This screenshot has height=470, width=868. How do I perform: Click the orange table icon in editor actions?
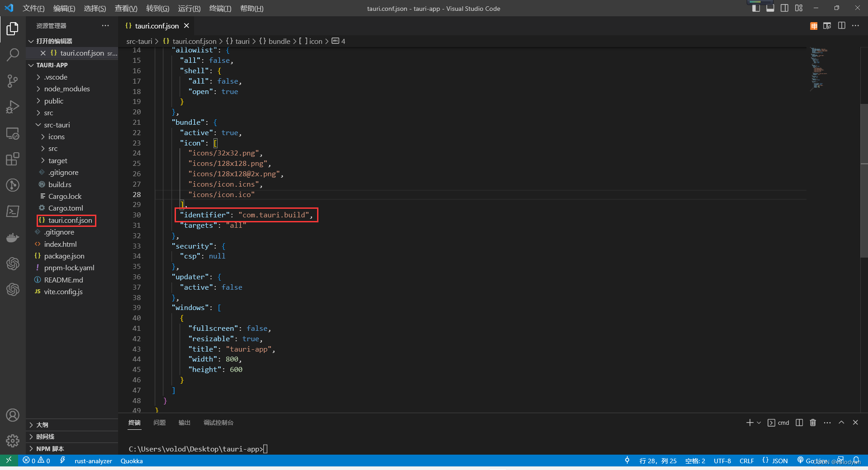click(814, 26)
